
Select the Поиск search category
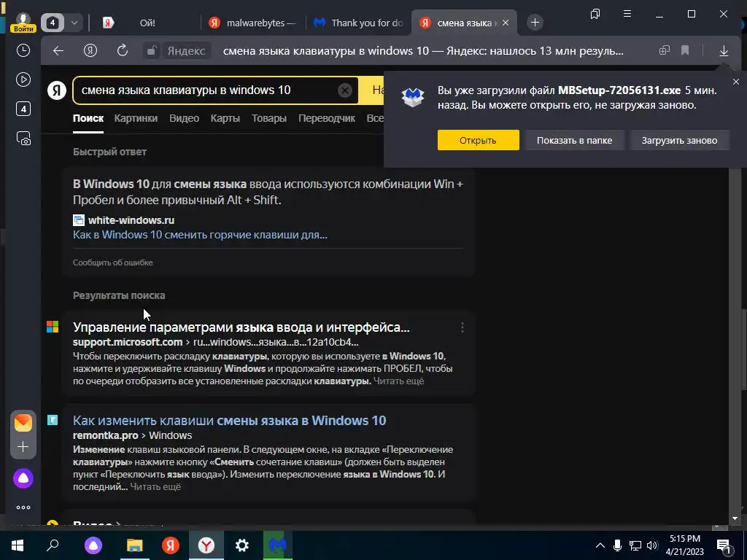[x=88, y=119]
